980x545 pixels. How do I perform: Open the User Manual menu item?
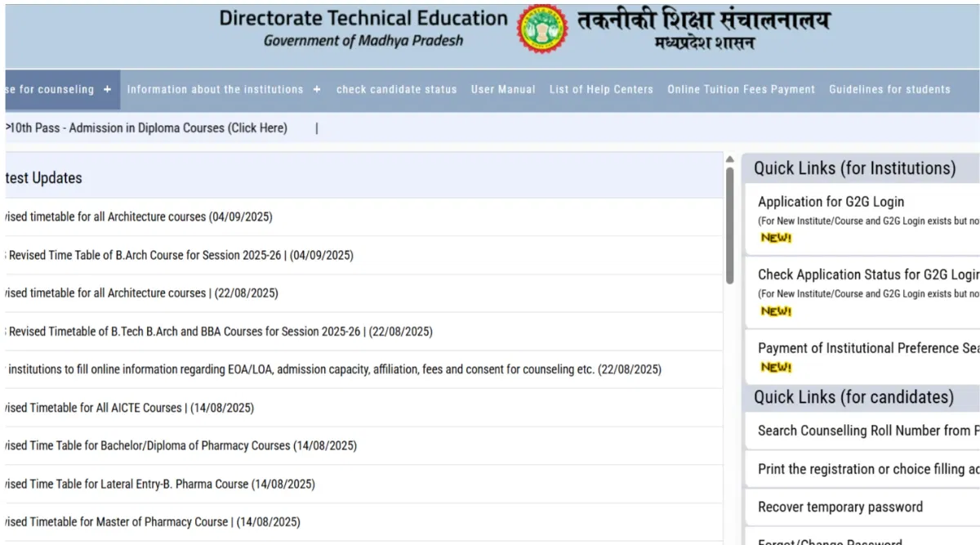click(503, 90)
